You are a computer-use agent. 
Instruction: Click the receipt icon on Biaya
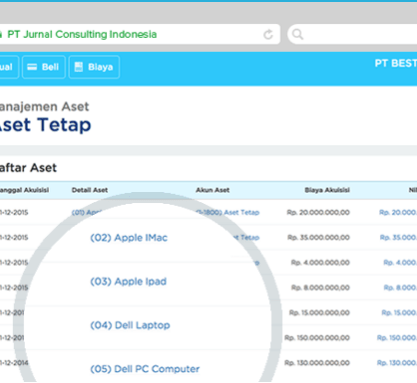tap(79, 67)
